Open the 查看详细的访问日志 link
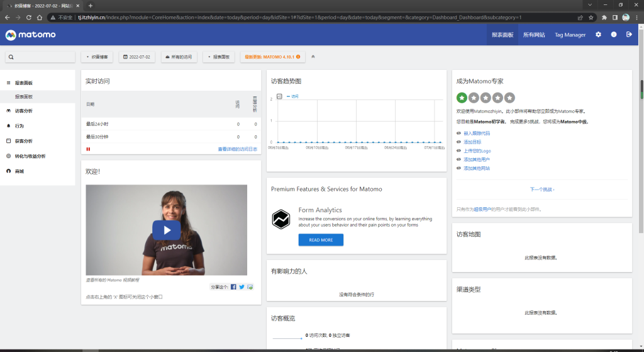 click(x=237, y=149)
